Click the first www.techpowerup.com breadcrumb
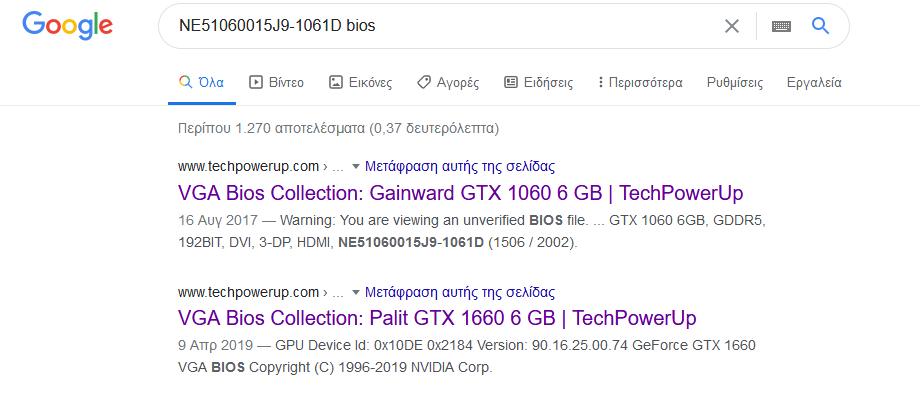Screen dimensions: 920x395 248,167
